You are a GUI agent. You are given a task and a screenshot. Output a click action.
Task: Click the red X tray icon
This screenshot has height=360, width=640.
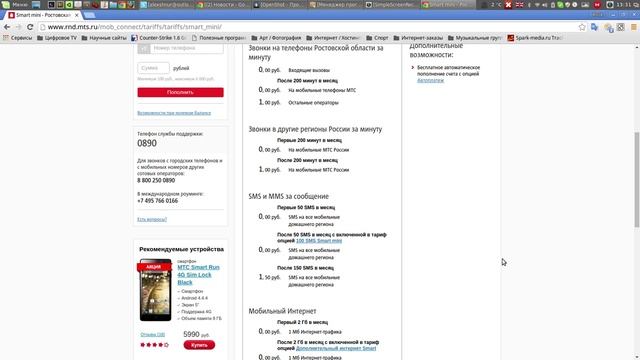(x=508, y=4)
